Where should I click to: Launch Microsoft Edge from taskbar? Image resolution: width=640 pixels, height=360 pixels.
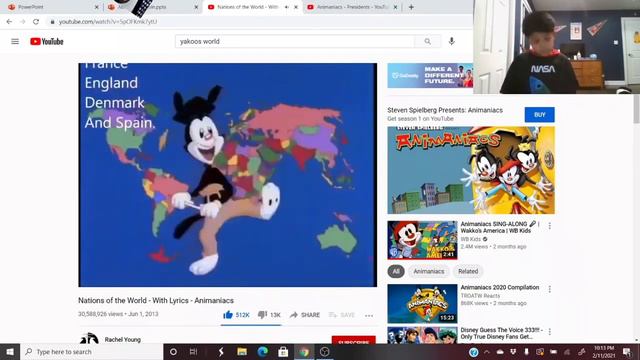click(x=262, y=352)
